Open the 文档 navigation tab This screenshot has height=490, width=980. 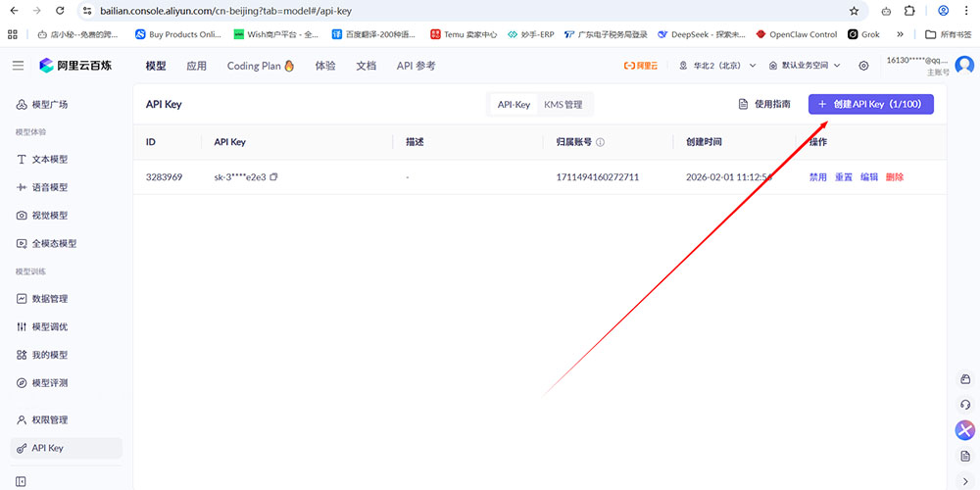(367, 66)
